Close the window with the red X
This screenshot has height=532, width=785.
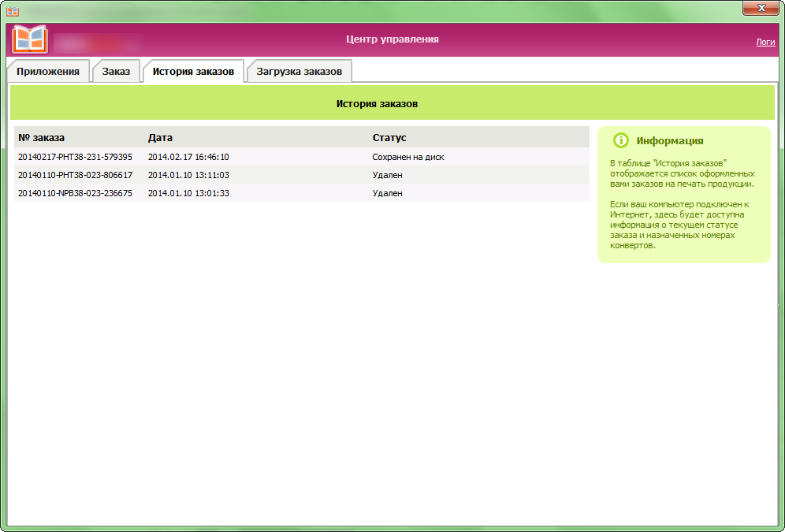coord(760,9)
